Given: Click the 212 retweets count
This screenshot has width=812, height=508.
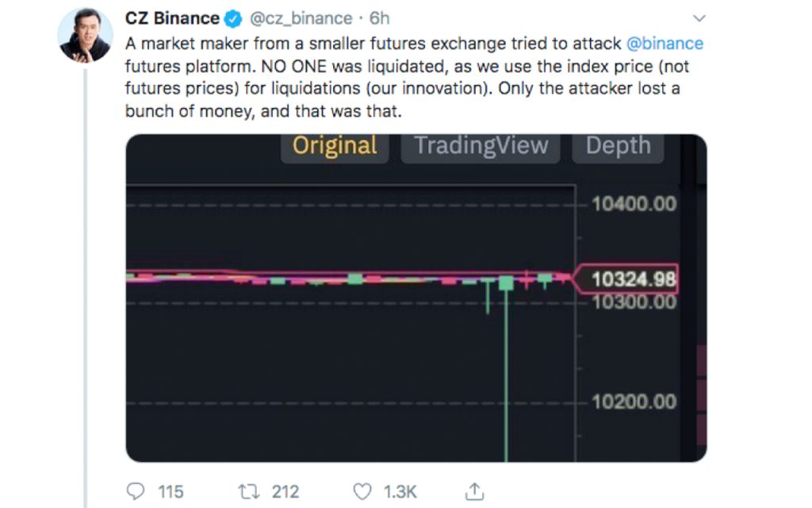Looking at the screenshot, I should [285, 491].
